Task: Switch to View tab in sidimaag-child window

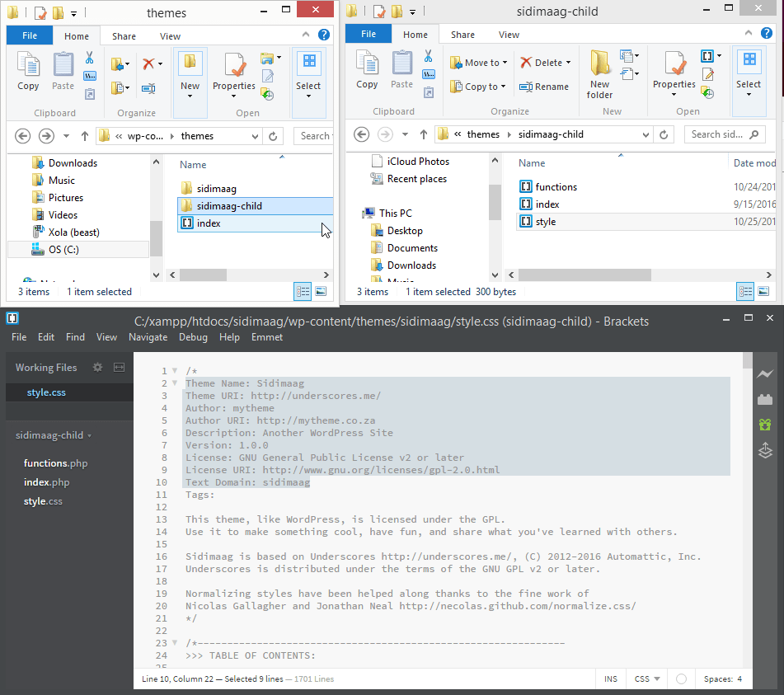Action: [509, 35]
